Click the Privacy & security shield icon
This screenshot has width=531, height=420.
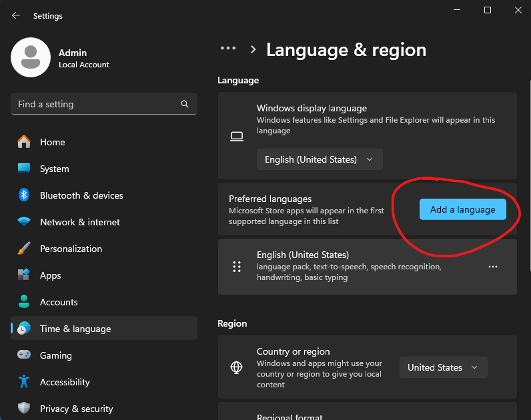[x=24, y=408]
